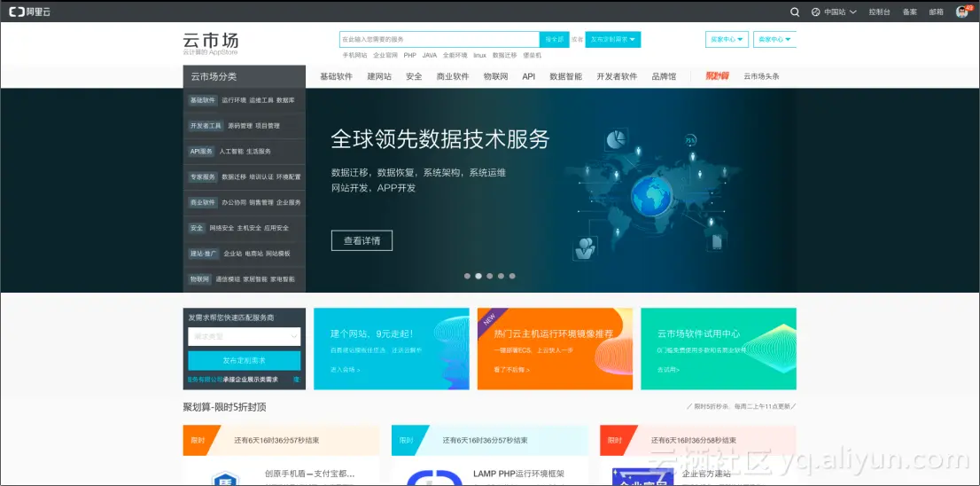The image size is (980, 486).
Task: Open the 需求类型 select box
Action: (x=245, y=336)
